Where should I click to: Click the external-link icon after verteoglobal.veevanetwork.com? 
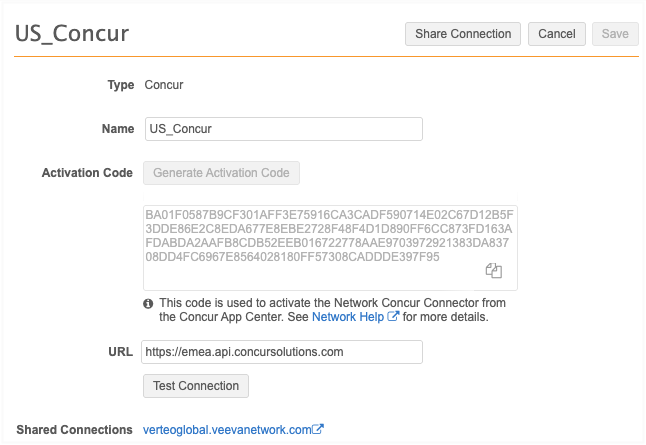318,430
